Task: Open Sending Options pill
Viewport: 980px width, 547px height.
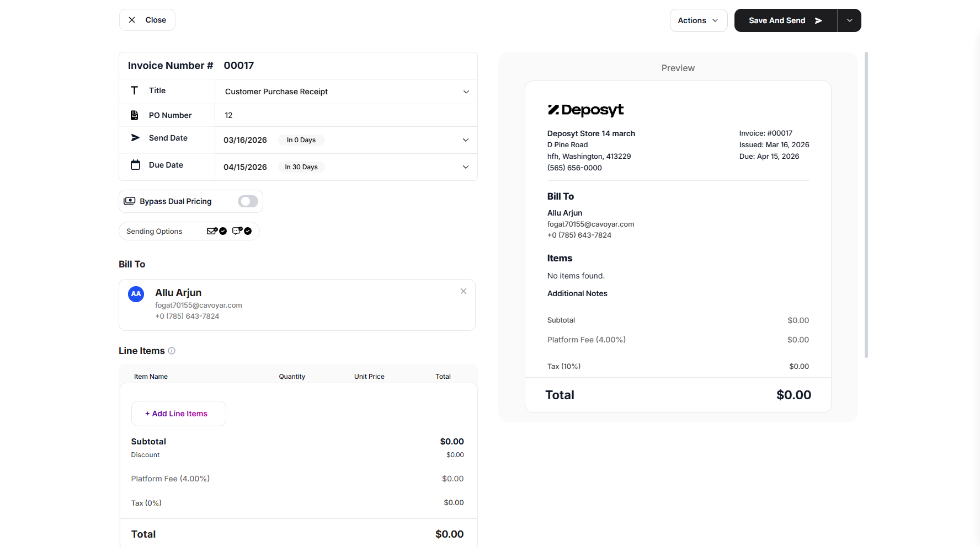Action: (189, 231)
